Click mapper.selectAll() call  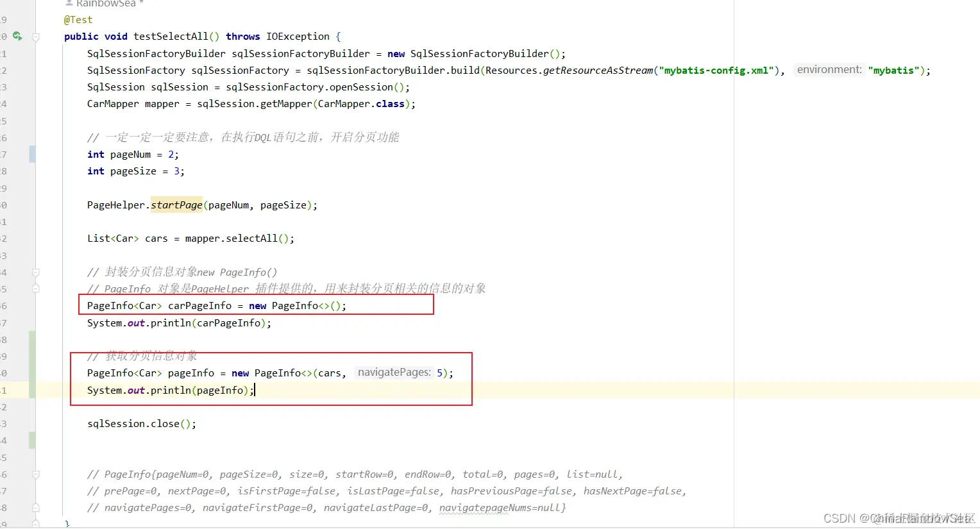(x=237, y=239)
